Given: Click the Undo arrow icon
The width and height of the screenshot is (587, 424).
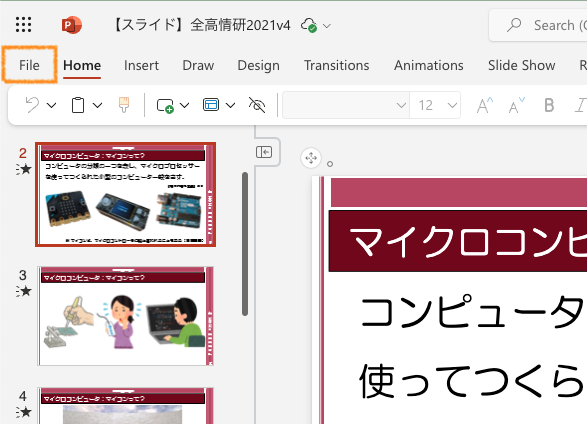Looking at the screenshot, I should (32, 105).
